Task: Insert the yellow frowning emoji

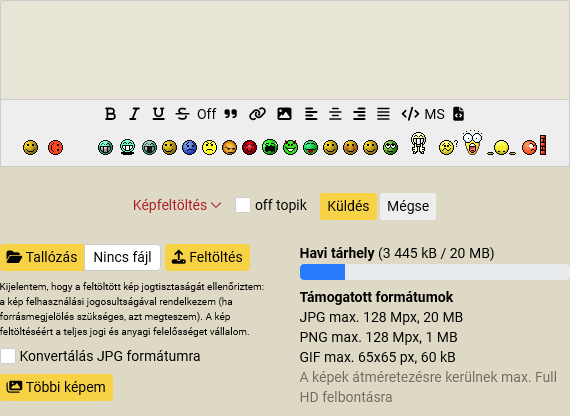Action: 209,147
